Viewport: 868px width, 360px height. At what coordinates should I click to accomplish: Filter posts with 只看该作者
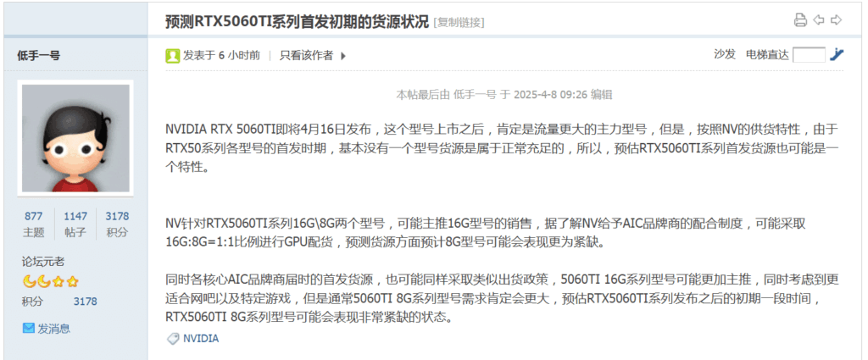coord(306,55)
